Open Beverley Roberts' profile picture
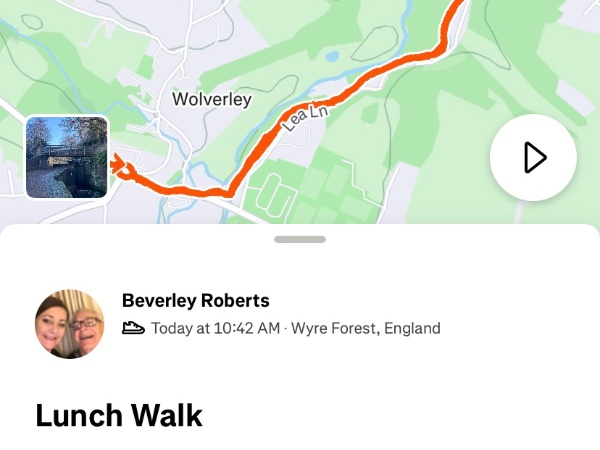The width and height of the screenshot is (600, 450). tap(70, 324)
